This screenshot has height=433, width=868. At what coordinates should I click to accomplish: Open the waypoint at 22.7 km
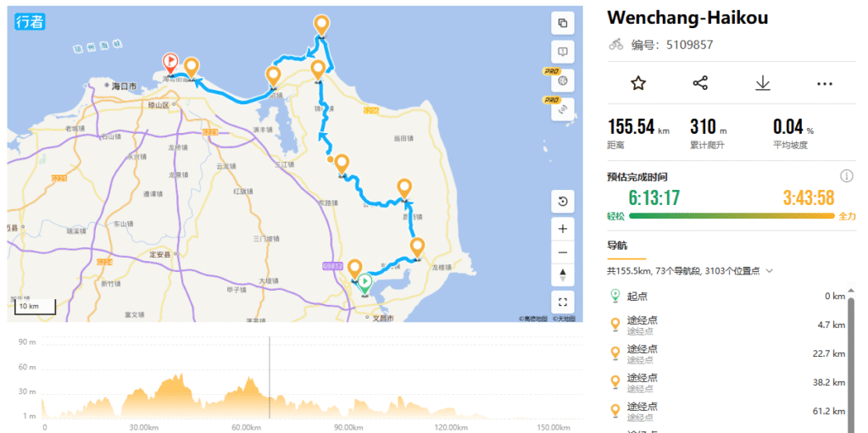(642, 353)
